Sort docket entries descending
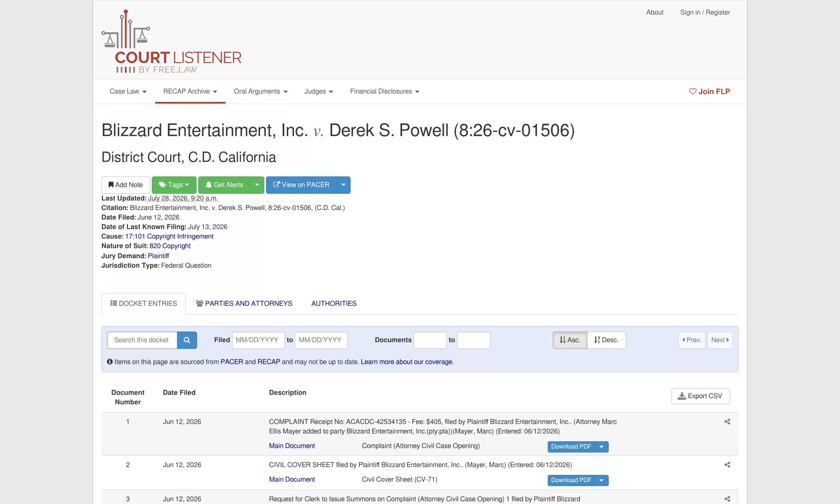Image resolution: width=840 pixels, height=504 pixels. pos(606,340)
